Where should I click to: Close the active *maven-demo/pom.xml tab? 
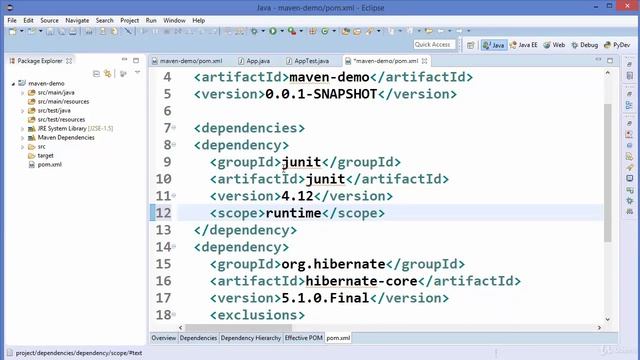(x=424, y=61)
